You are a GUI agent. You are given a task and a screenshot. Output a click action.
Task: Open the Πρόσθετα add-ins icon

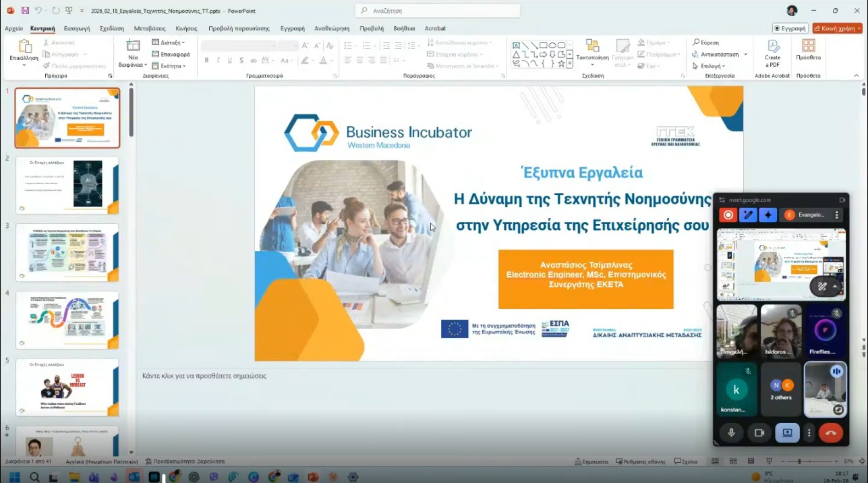pyautogui.click(x=808, y=47)
